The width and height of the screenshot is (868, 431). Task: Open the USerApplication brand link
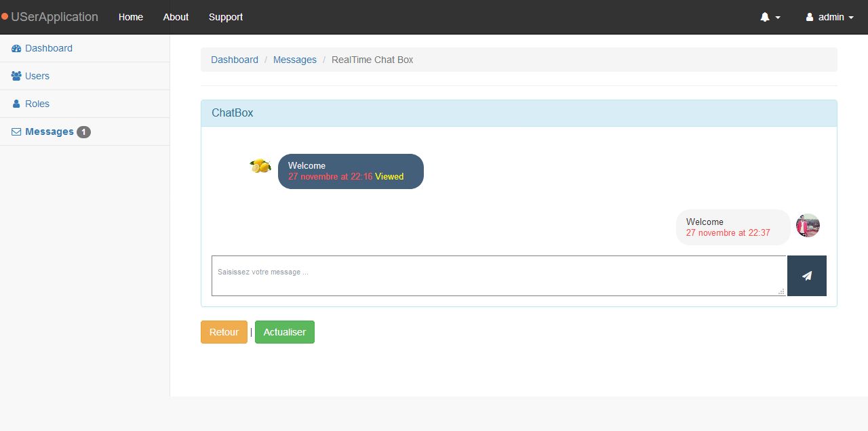(54, 17)
